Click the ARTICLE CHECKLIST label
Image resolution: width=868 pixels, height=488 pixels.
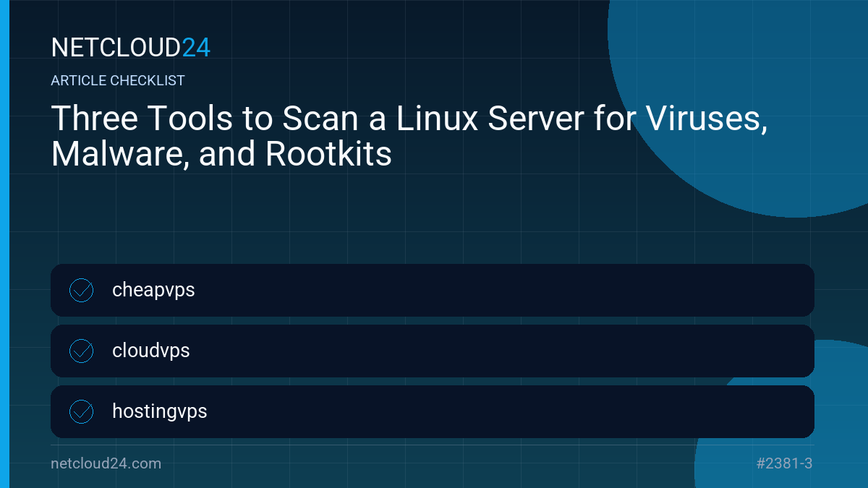118,81
